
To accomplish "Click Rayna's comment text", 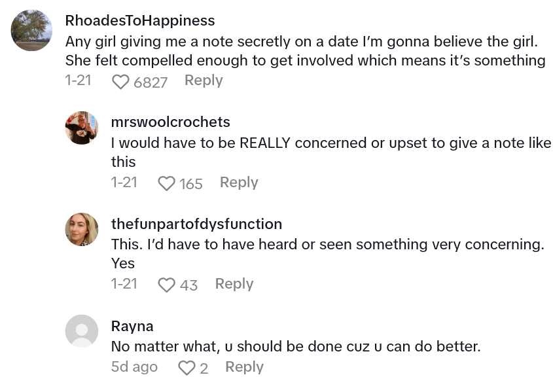I will (296, 346).
